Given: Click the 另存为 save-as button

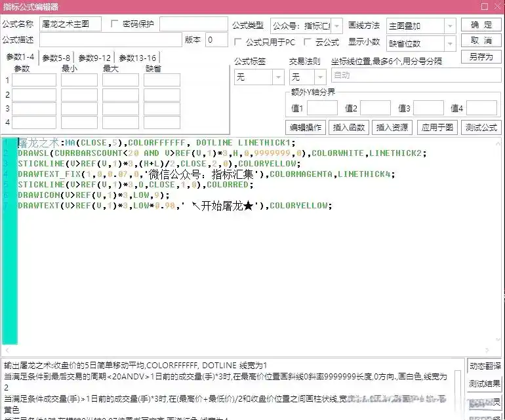Looking at the screenshot, I should pyautogui.click(x=481, y=56).
